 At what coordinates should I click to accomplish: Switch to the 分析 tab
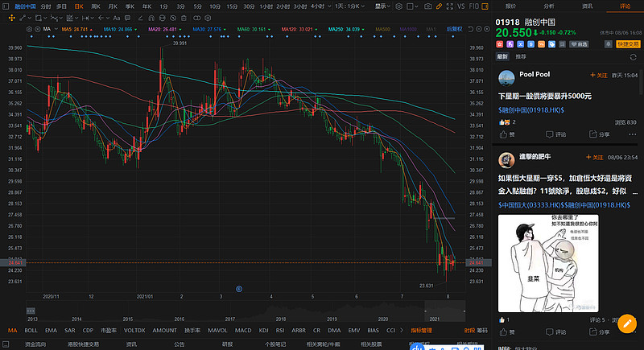pos(549,6)
